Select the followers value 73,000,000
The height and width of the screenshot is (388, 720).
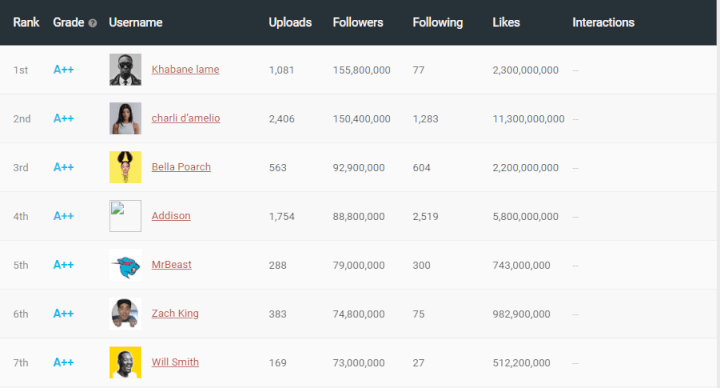click(359, 363)
